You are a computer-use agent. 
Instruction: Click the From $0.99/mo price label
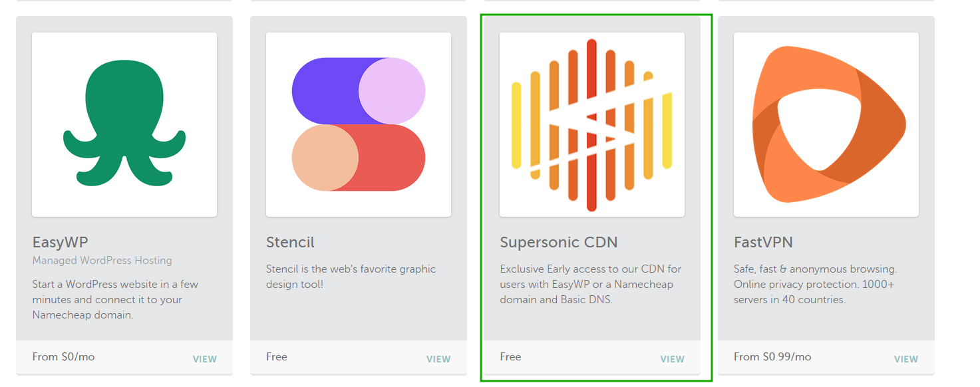(772, 357)
